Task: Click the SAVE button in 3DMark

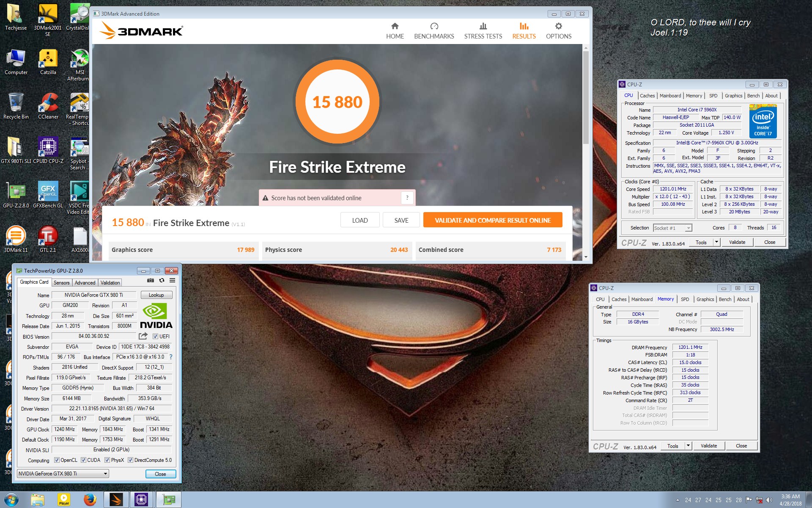Action: (401, 220)
